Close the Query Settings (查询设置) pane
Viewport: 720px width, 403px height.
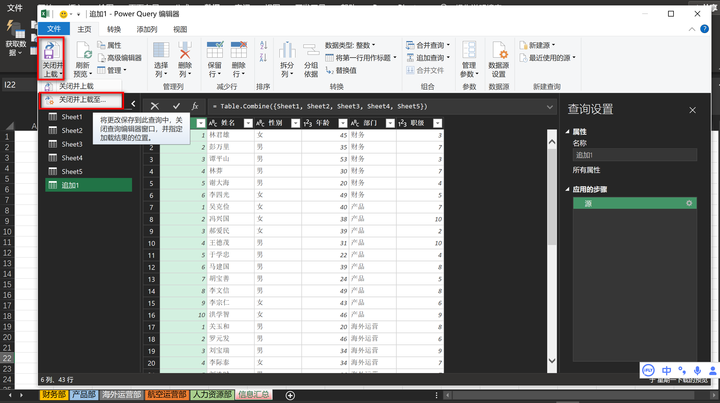[x=692, y=110]
